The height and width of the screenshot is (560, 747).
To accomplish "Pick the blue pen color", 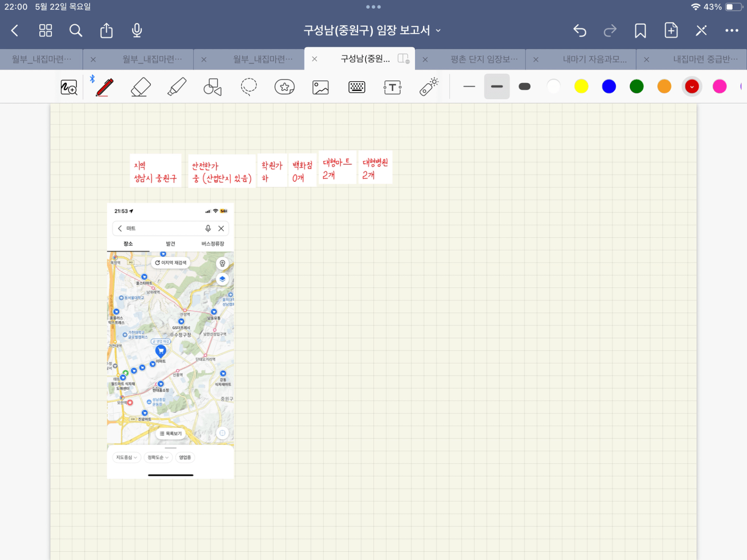I will coord(609,86).
